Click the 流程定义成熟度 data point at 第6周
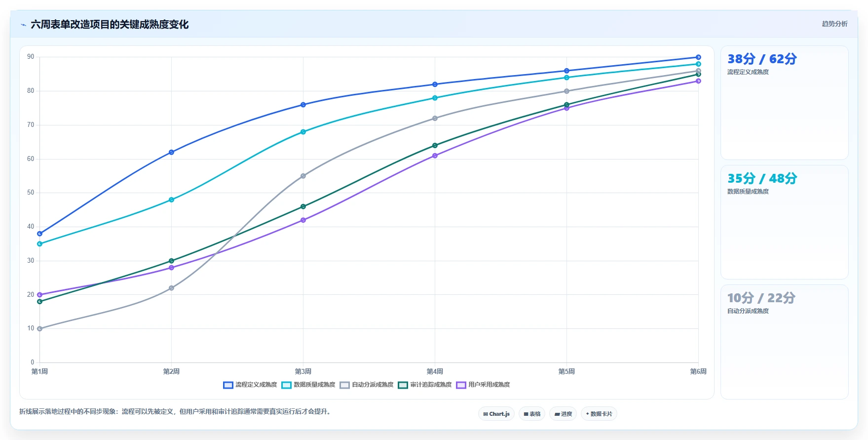Viewport: 868px width, 440px height. pyautogui.click(x=698, y=57)
